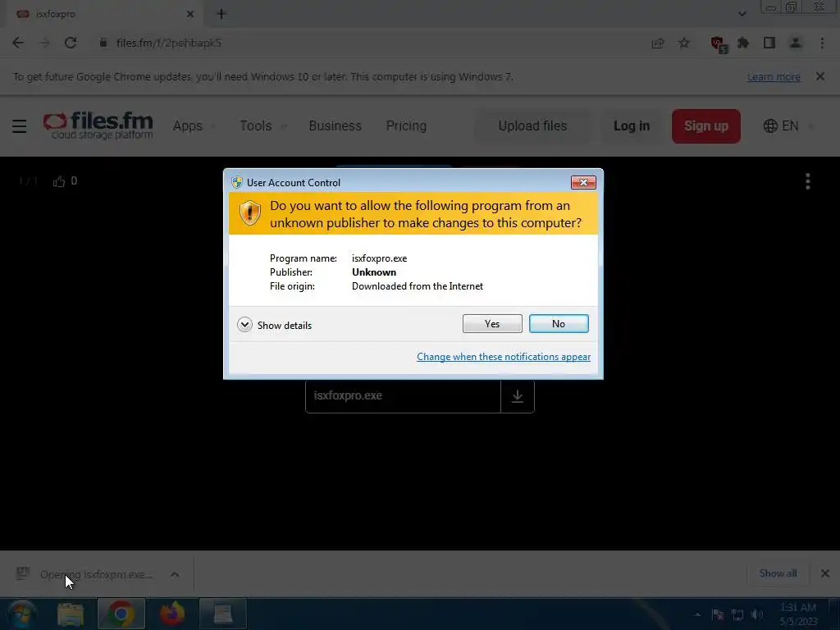Select the isxfoxpro browser tab
Image resolution: width=840 pixels, height=630 pixels.
[x=104, y=15]
